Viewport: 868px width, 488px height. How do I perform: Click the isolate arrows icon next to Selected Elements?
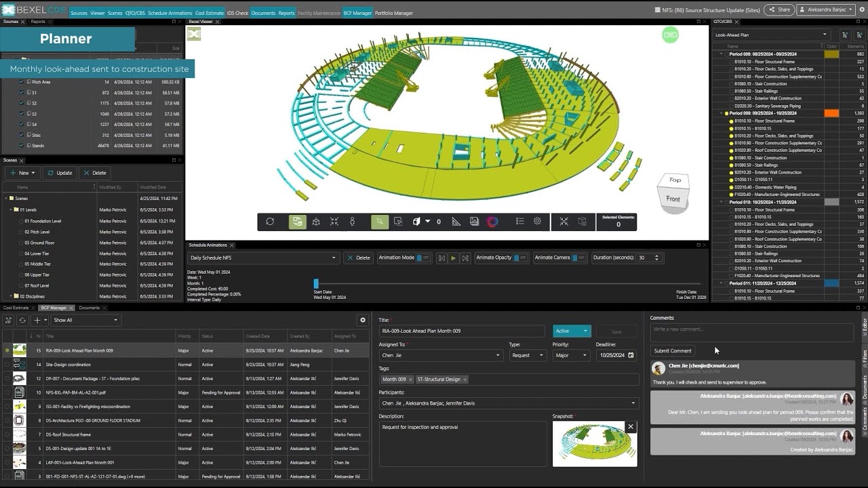coord(564,222)
